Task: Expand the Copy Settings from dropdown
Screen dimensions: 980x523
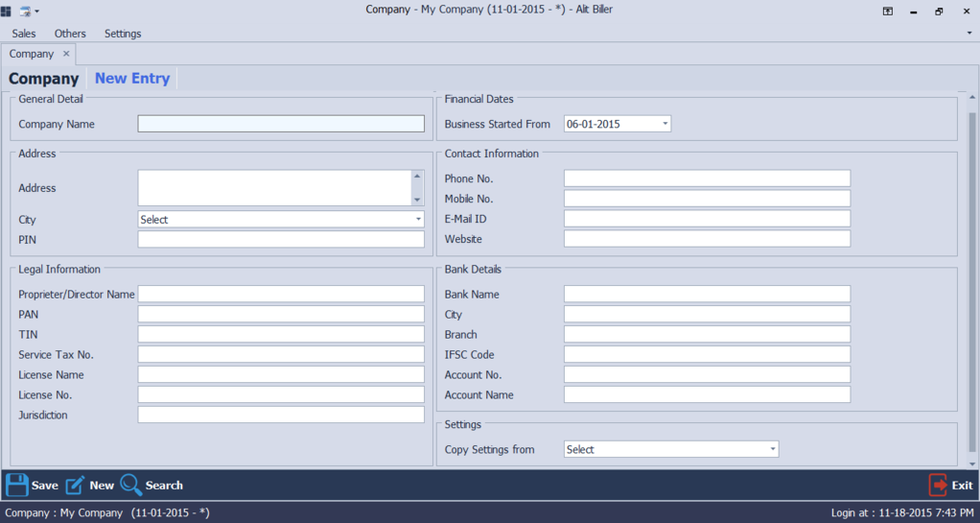Action: pos(773,449)
